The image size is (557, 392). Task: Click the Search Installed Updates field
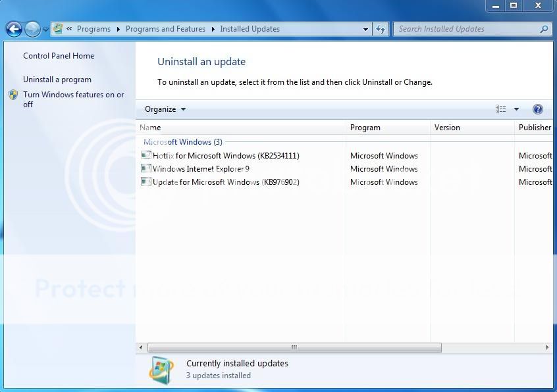pos(466,29)
